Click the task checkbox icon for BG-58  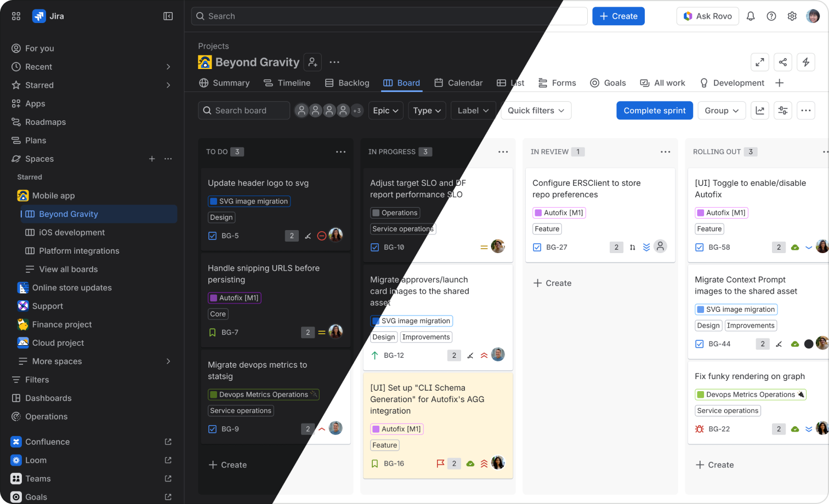click(x=700, y=248)
